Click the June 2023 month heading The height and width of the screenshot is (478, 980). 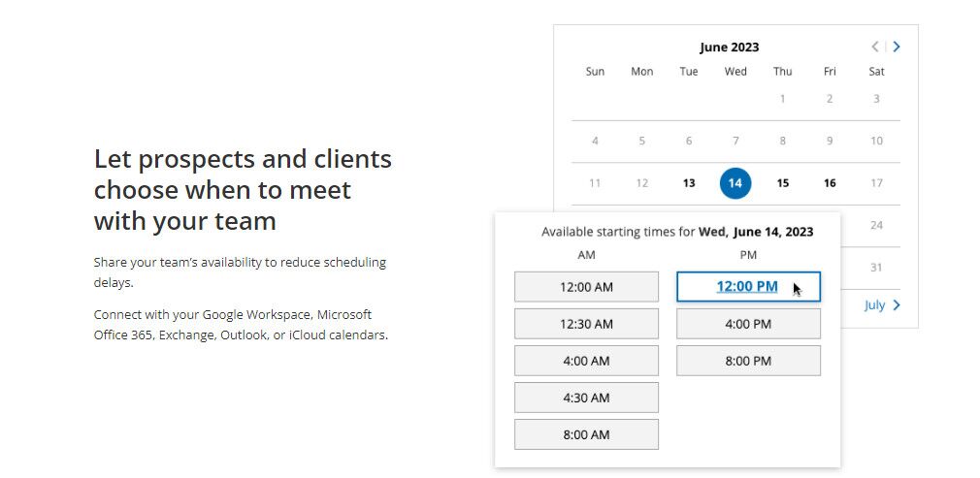pyautogui.click(x=730, y=48)
